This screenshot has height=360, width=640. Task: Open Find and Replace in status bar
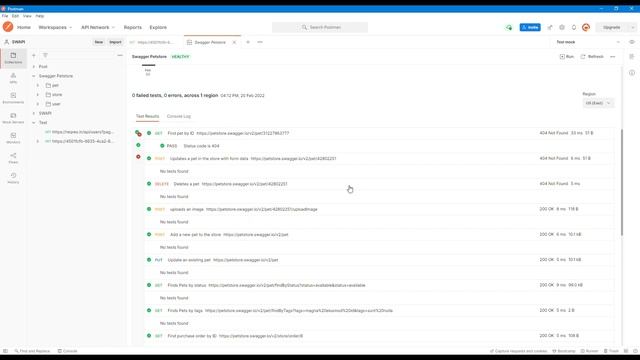pyautogui.click(x=32, y=351)
